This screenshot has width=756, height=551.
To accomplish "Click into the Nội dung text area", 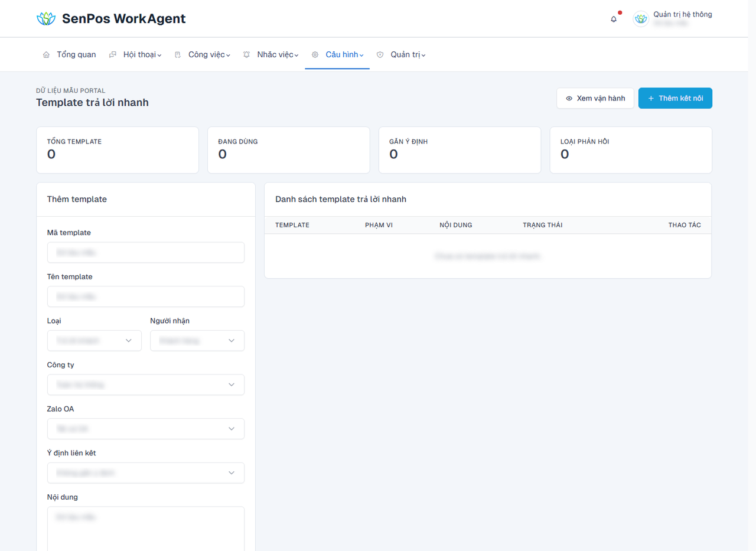I will click(146, 529).
